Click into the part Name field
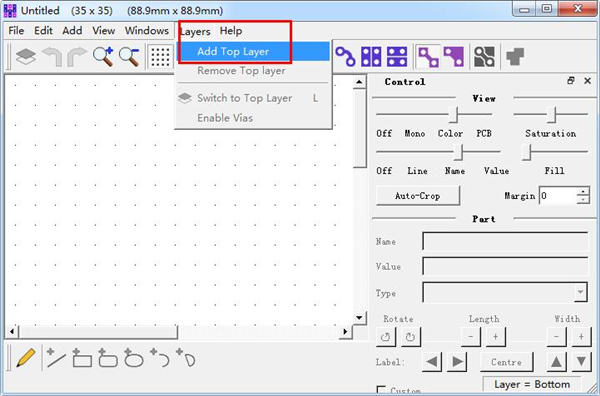 click(505, 241)
